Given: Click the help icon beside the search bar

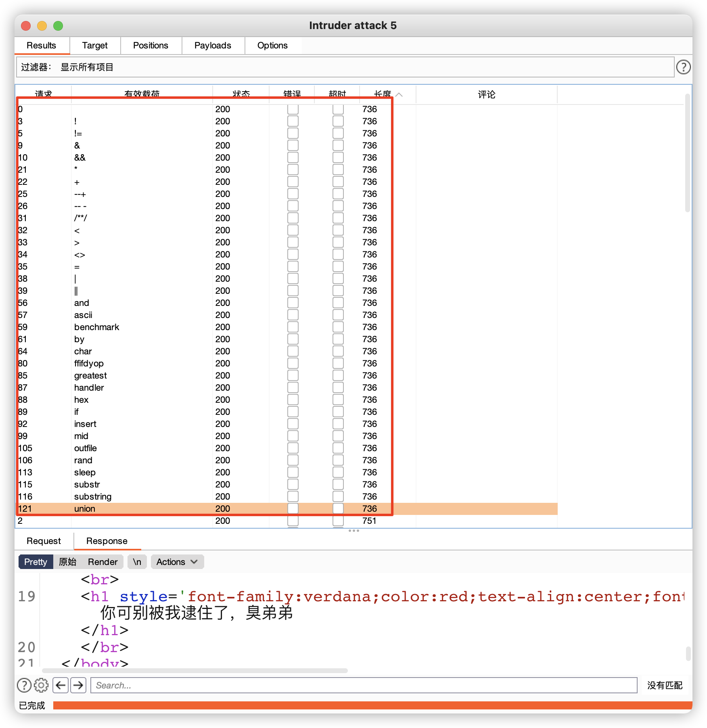Looking at the screenshot, I should [x=24, y=685].
